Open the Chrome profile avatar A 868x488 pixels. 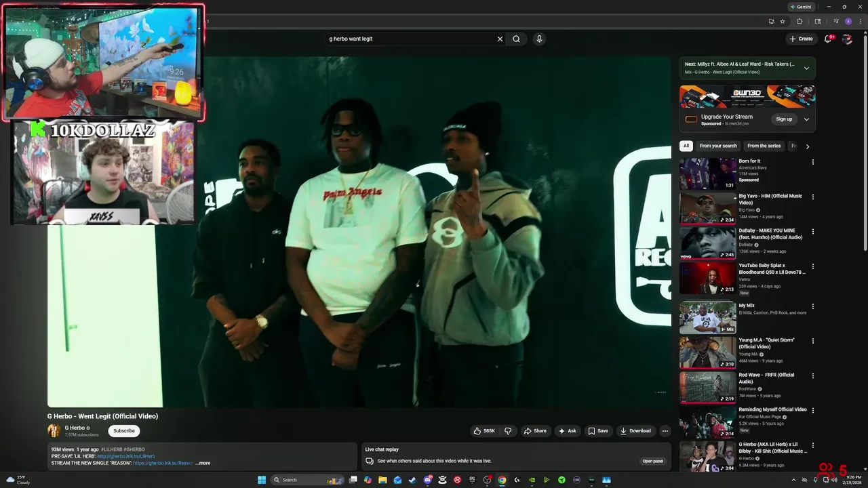[848, 21]
